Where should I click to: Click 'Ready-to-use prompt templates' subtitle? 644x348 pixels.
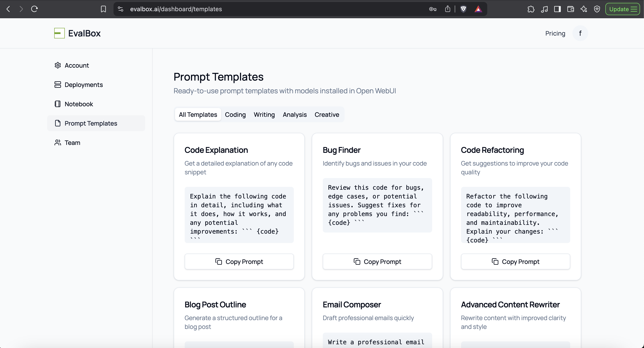(x=285, y=91)
